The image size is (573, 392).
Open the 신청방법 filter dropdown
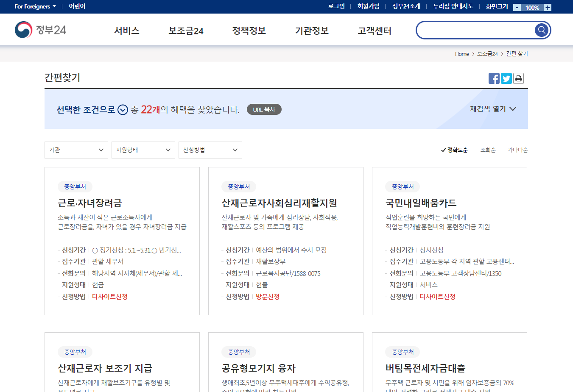(x=210, y=150)
